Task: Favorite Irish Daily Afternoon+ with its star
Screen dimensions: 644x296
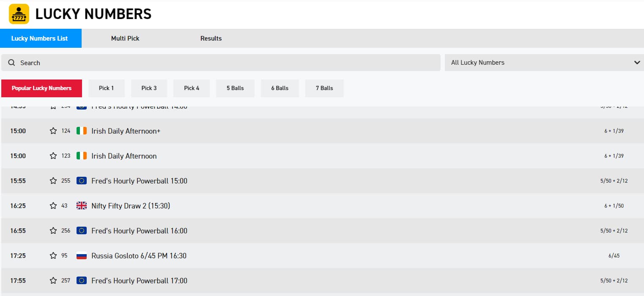Action: [53, 131]
